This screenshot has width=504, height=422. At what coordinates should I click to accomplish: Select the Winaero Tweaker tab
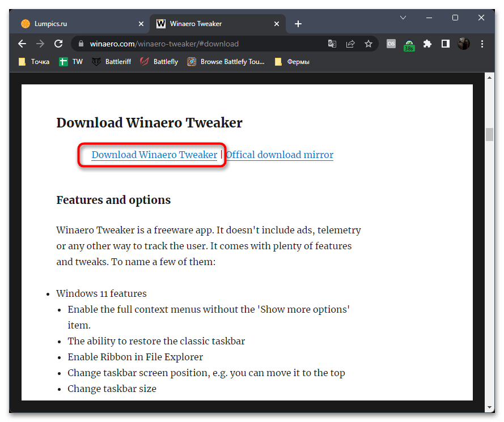pyautogui.click(x=218, y=24)
